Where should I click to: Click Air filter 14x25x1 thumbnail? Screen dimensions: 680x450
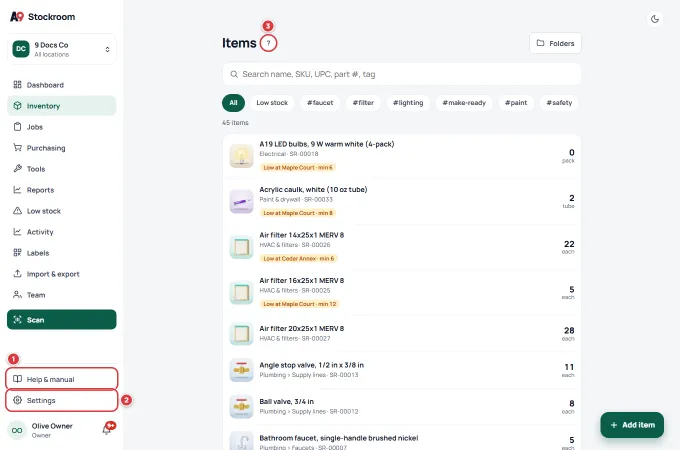coord(241,247)
